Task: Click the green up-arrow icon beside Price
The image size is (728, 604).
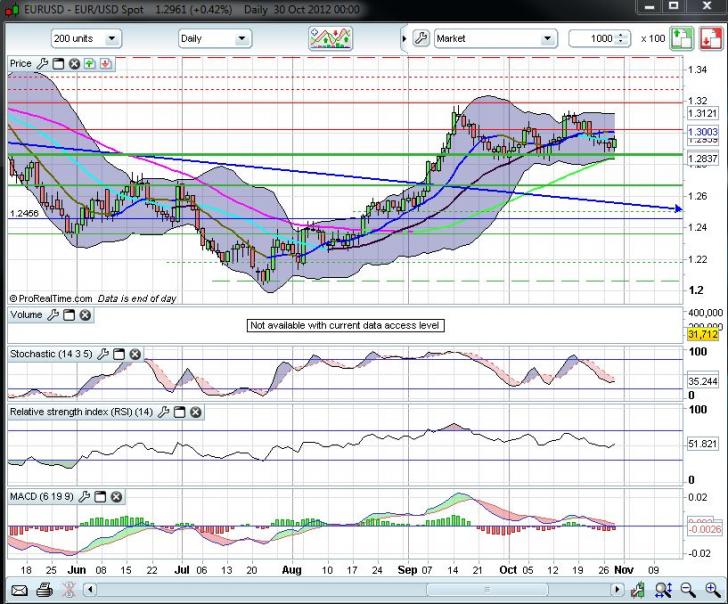Action: point(90,64)
